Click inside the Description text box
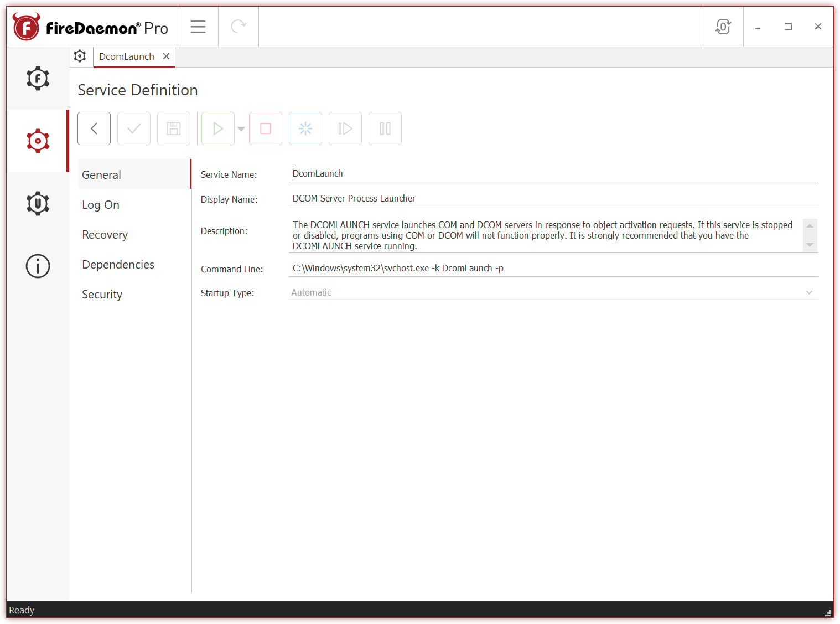Image resolution: width=840 pixels, height=624 pixels. click(x=546, y=235)
